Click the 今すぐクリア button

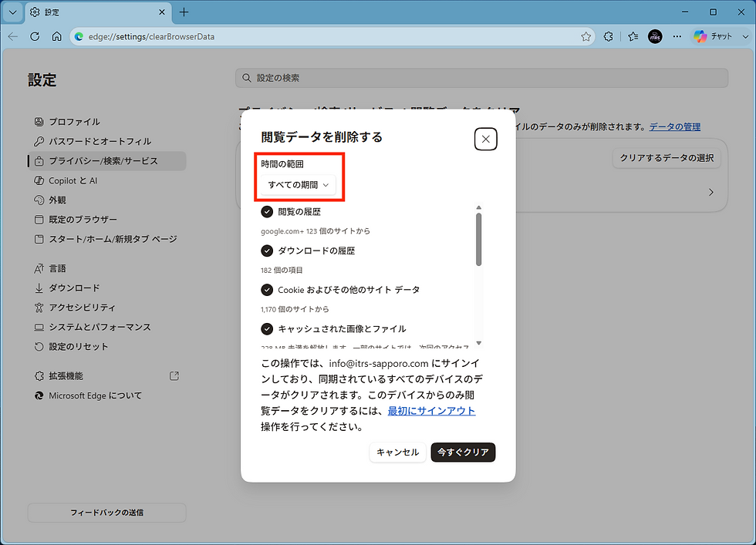[463, 452]
